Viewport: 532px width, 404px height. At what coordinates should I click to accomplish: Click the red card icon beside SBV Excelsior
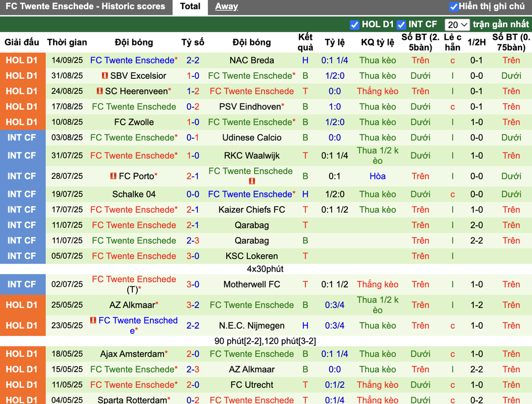(105, 75)
